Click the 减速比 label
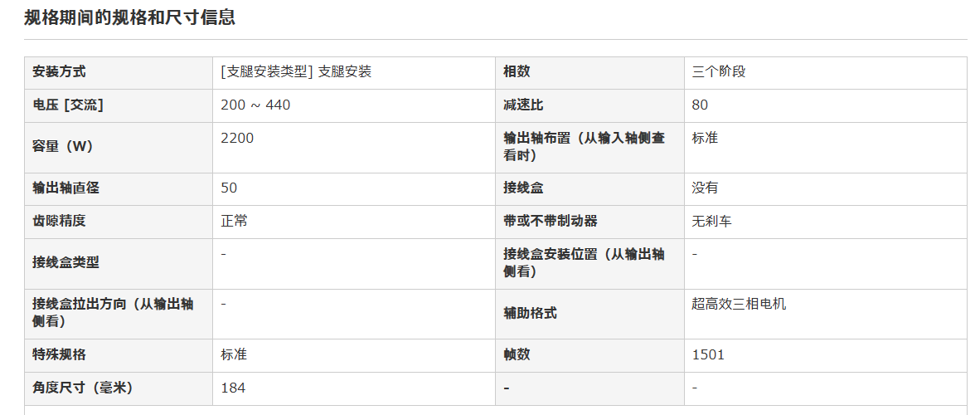Image resolution: width=980 pixels, height=415 pixels. [x=523, y=105]
